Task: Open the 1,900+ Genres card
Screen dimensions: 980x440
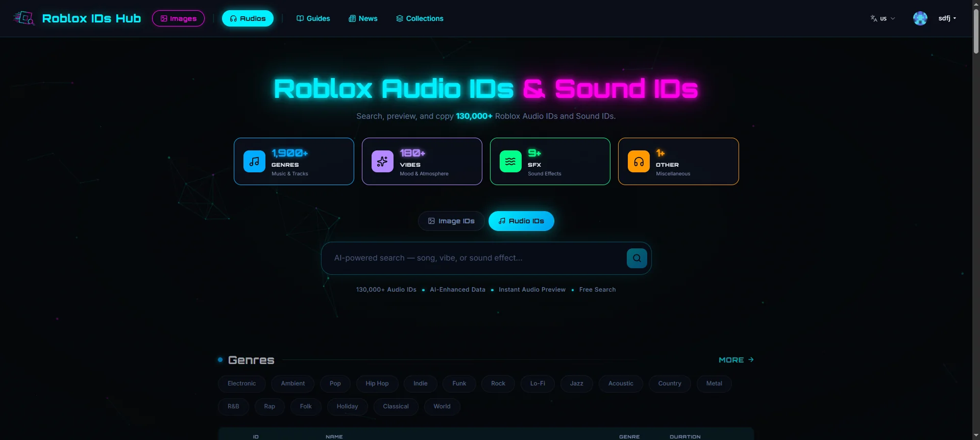Action: point(294,162)
